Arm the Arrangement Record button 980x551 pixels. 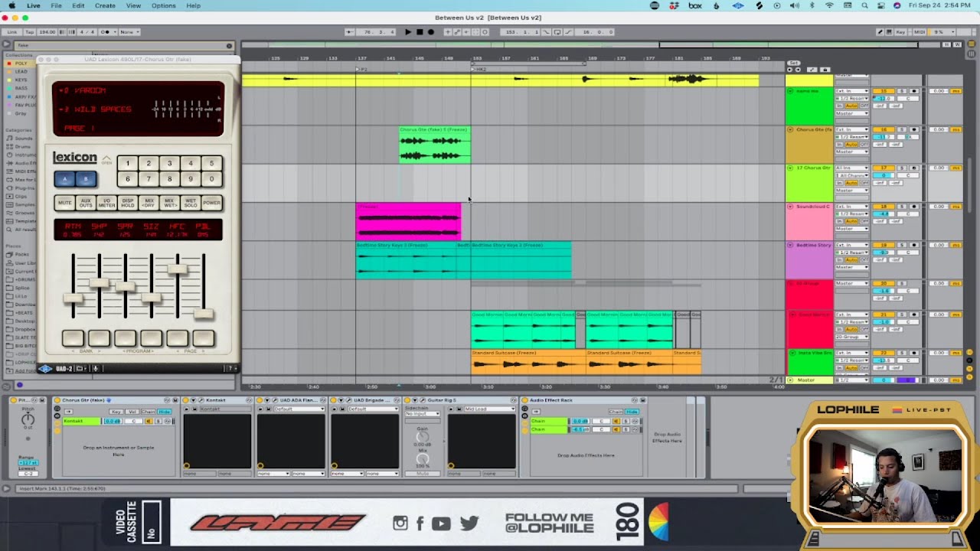tap(430, 32)
